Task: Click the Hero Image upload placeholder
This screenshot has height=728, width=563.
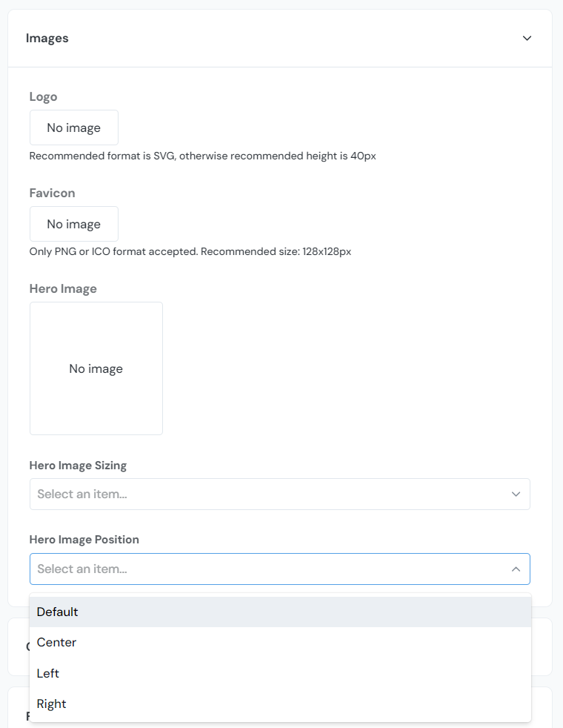Action: click(x=96, y=368)
